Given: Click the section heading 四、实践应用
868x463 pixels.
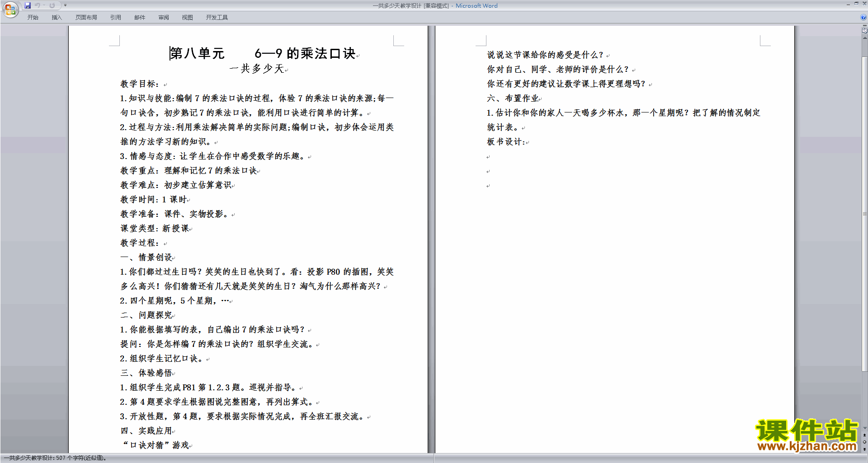Looking at the screenshot, I should 146,431.
